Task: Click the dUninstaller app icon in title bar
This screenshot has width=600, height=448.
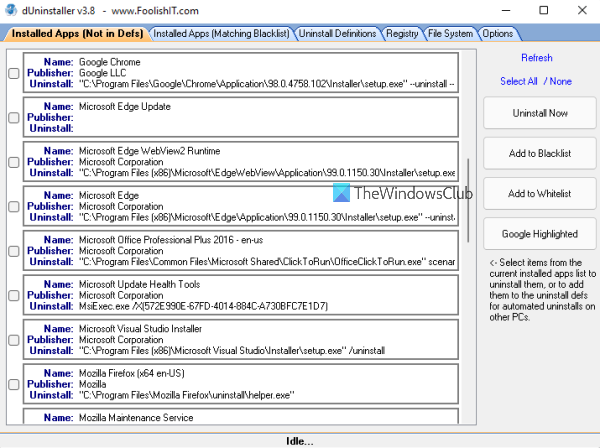Action: pos(11,10)
